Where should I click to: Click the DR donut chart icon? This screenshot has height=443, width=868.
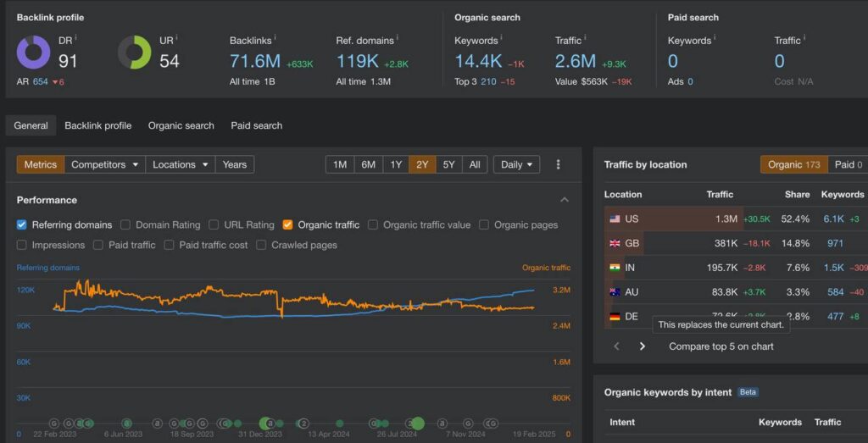point(33,53)
